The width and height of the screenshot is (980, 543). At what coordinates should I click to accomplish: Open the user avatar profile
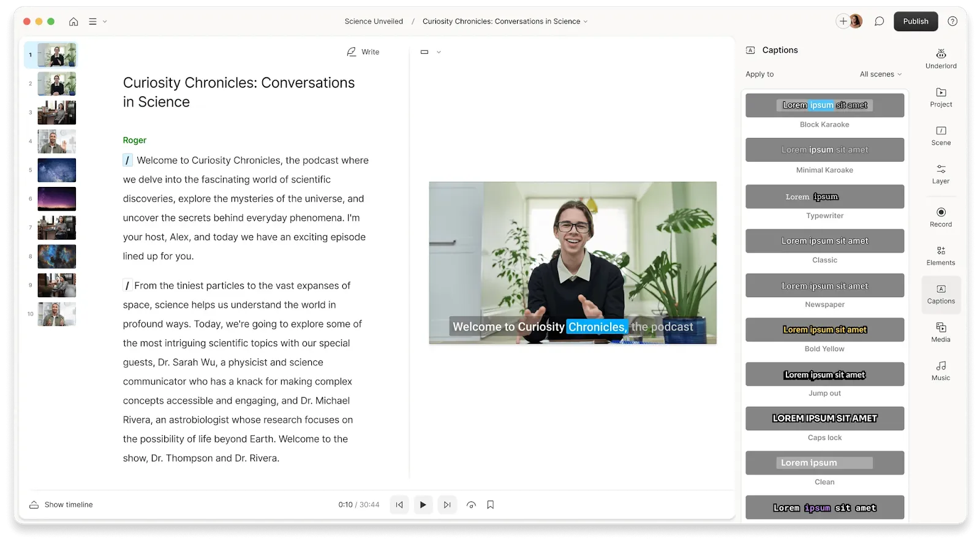coord(856,21)
